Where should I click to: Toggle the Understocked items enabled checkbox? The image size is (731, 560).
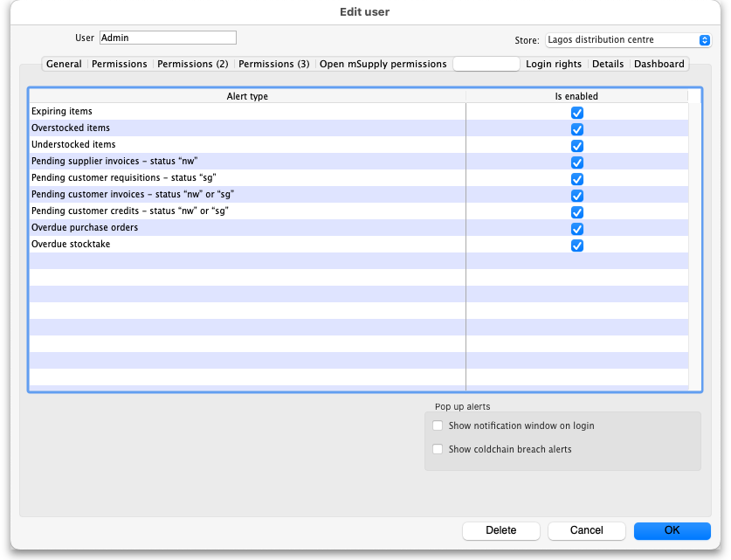pyautogui.click(x=576, y=146)
